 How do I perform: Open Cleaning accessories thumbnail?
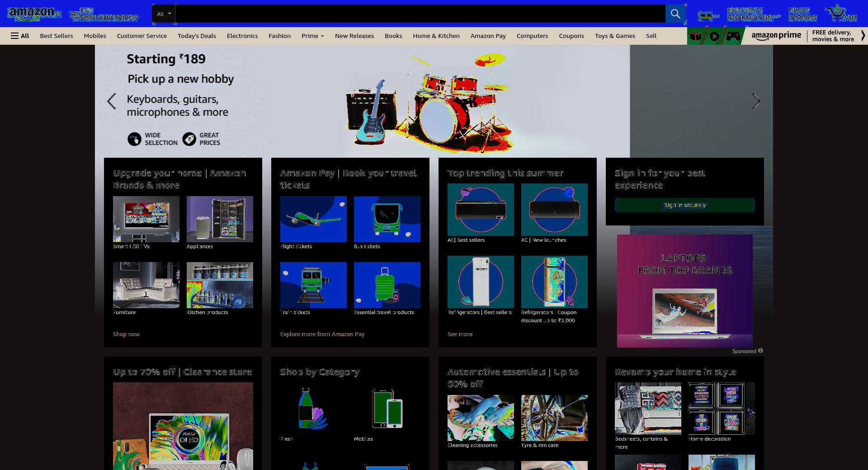tap(481, 418)
